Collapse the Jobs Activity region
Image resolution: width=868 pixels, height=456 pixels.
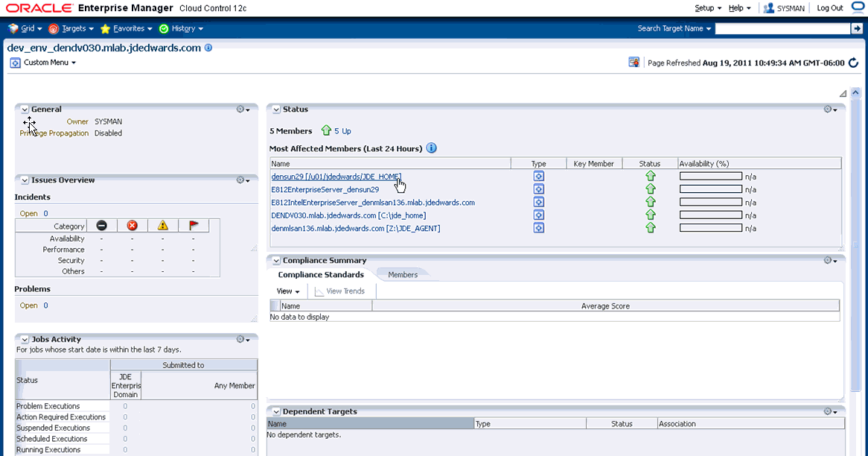tap(25, 340)
